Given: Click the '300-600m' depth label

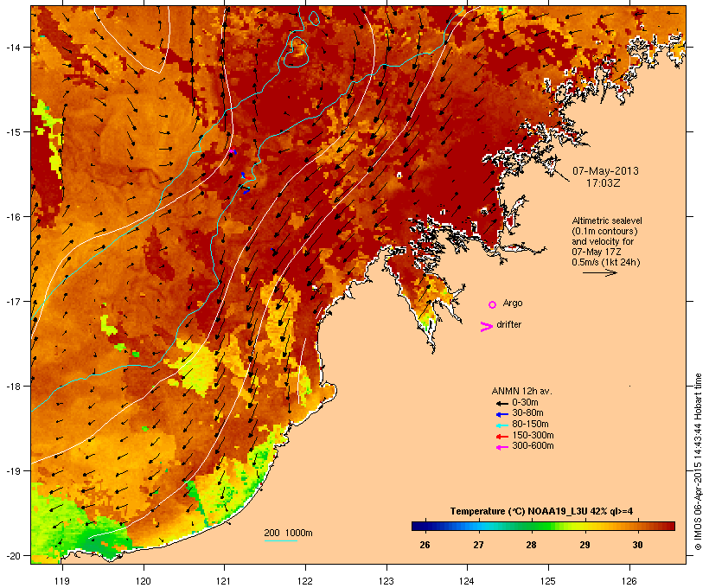Looking at the screenshot, I should 533,446.
